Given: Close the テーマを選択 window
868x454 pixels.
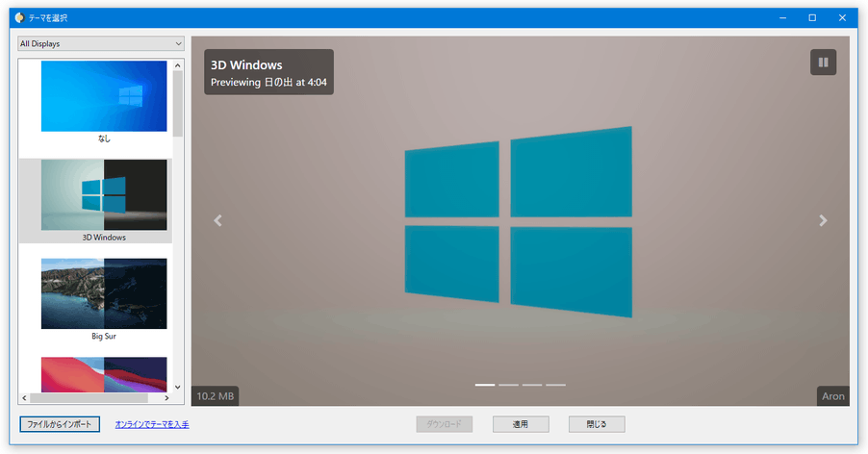Looking at the screenshot, I should pos(842,17).
